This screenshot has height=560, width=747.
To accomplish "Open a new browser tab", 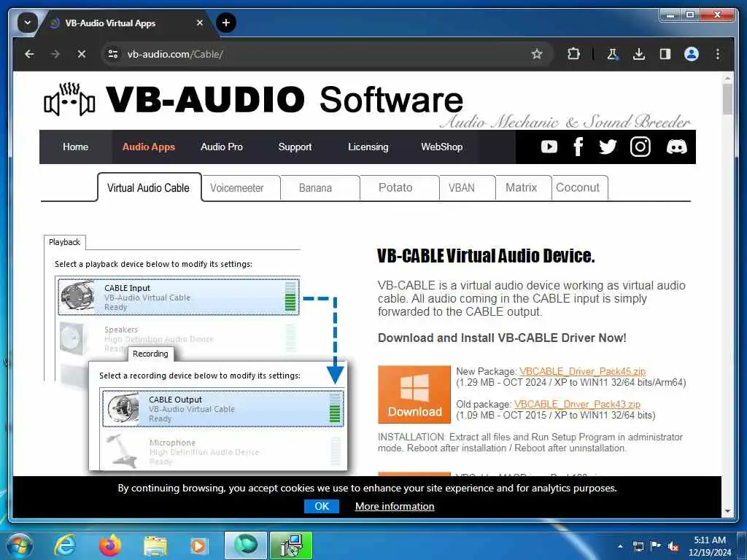I will click(x=226, y=23).
